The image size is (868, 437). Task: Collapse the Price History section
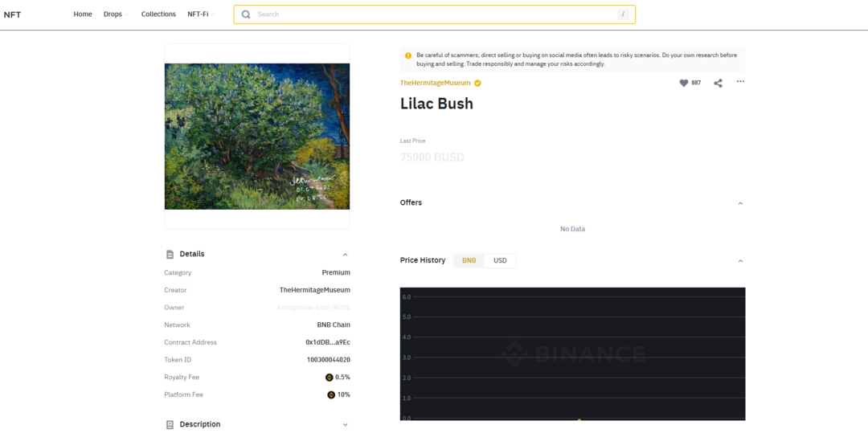(741, 260)
